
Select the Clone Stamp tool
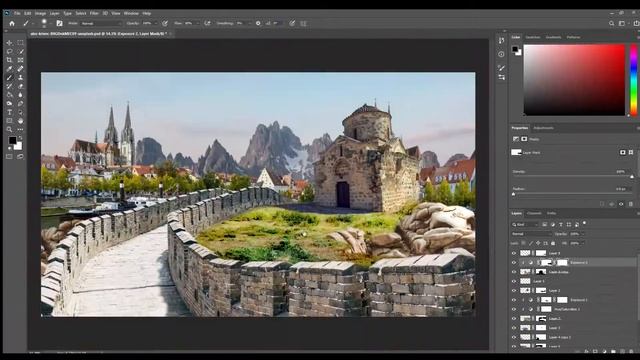[20, 78]
